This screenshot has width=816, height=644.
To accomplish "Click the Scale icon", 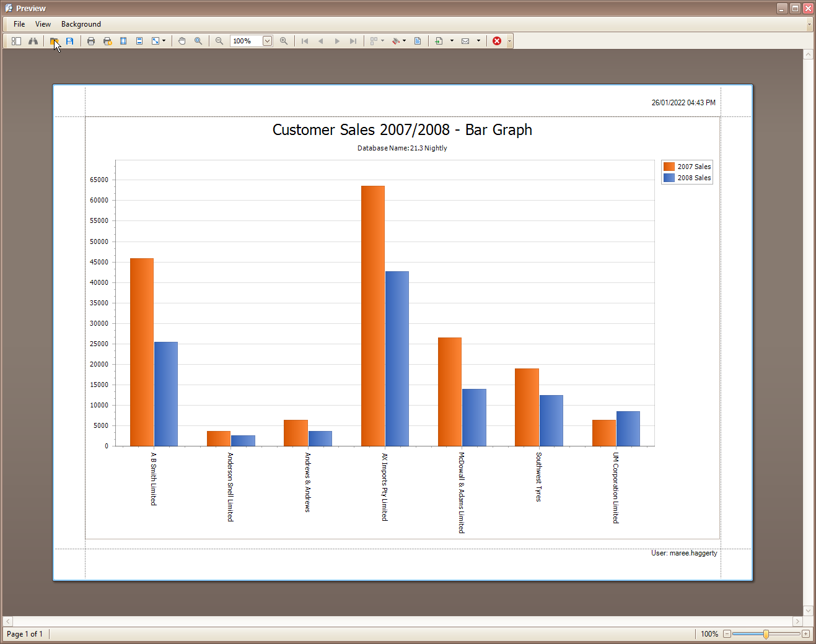I will (x=156, y=41).
